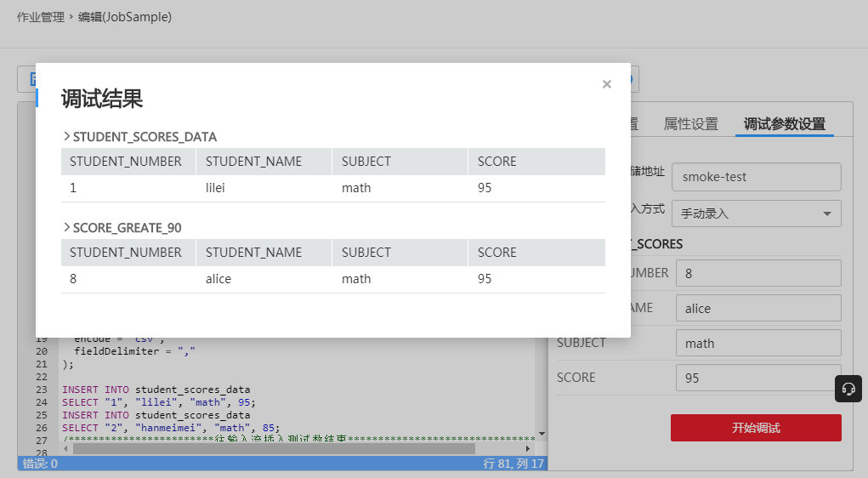Screen dimensions: 868x478
Task: Select the 调试参数设置 tab
Action: (785, 124)
